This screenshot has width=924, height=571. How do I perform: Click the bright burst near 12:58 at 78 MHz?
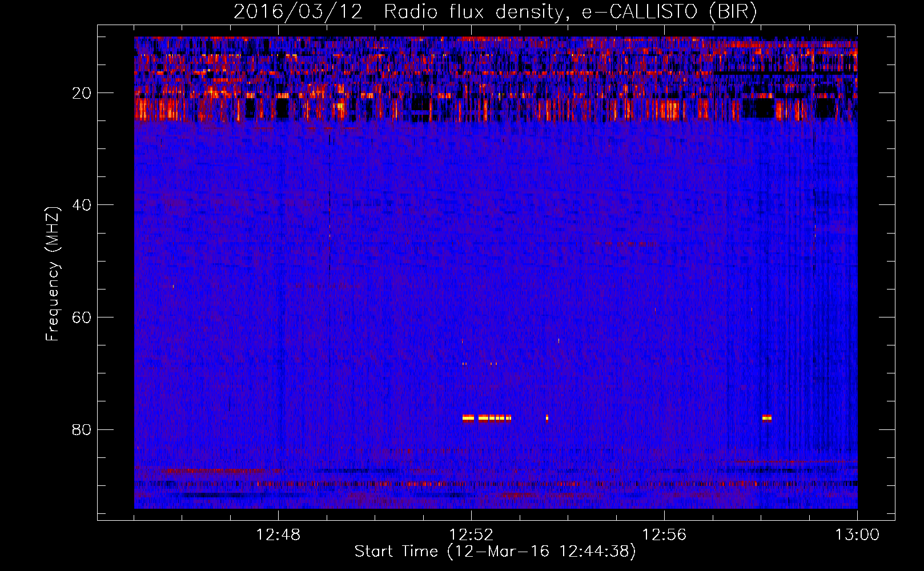point(767,417)
